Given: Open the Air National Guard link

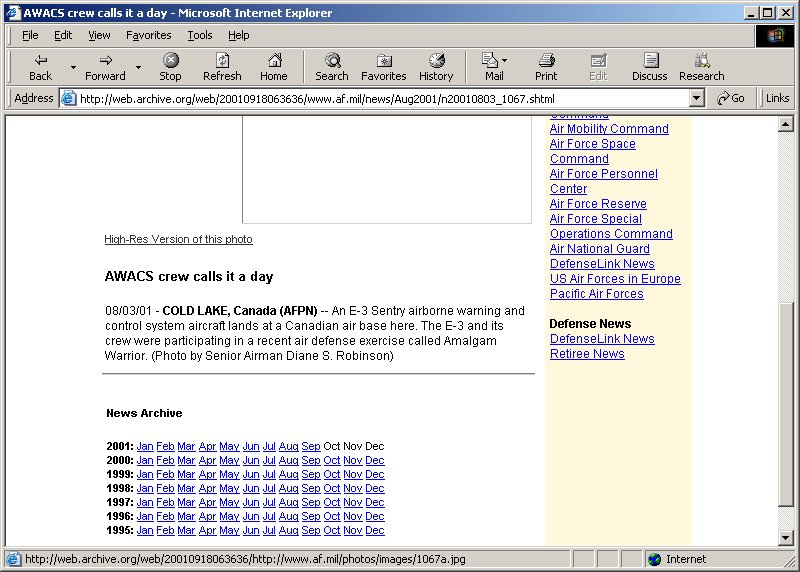Looking at the screenshot, I should click(x=599, y=249).
